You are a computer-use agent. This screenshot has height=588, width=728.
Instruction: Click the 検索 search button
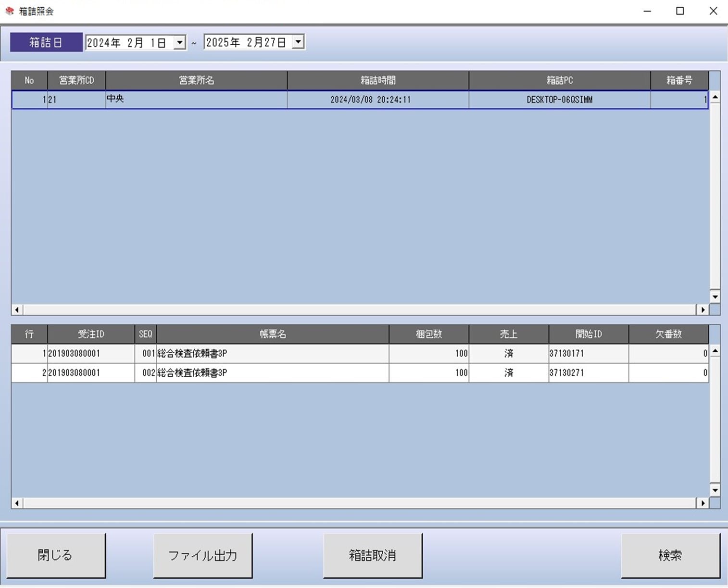pyautogui.click(x=670, y=555)
